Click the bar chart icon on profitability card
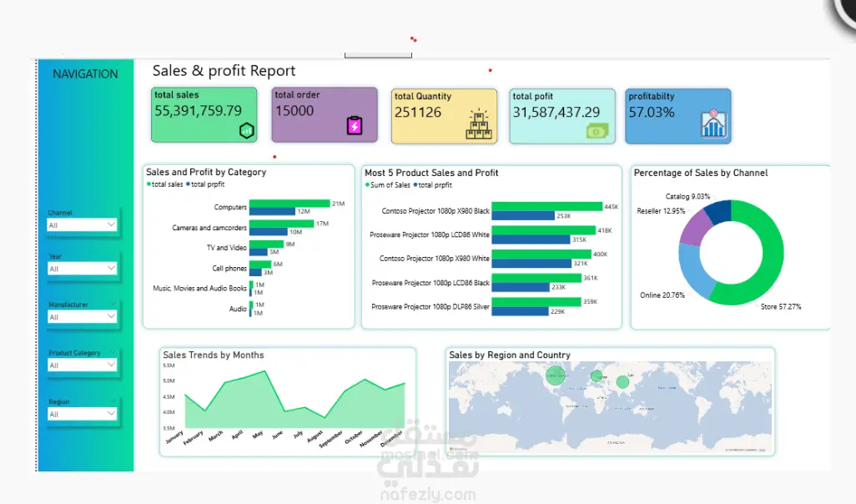The height and width of the screenshot is (504, 856). click(x=713, y=123)
